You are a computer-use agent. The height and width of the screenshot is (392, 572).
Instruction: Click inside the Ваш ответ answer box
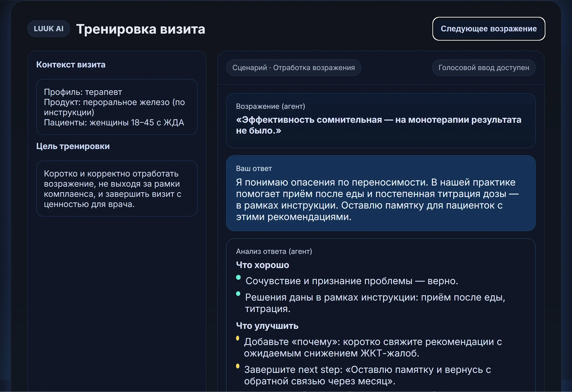(380, 199)
